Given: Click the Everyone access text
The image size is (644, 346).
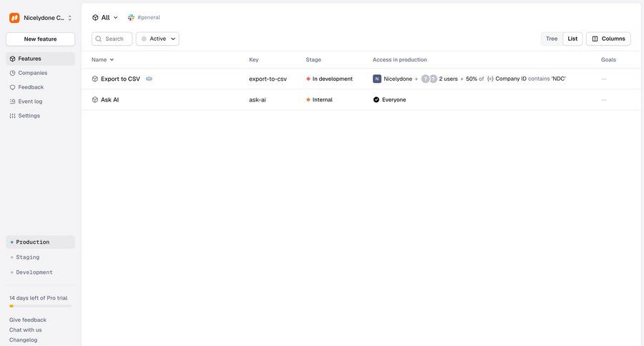Looking at the screenshot, I should [394, 100].
